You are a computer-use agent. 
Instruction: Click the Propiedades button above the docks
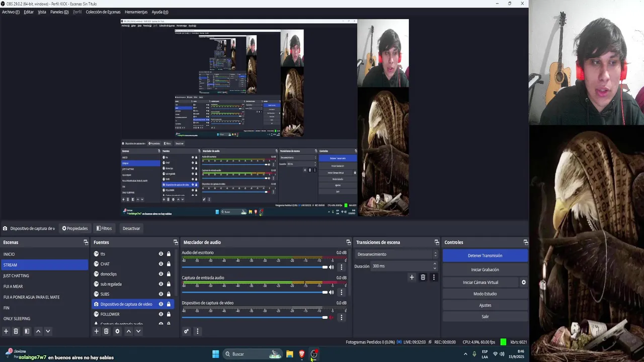click(75, 228)
